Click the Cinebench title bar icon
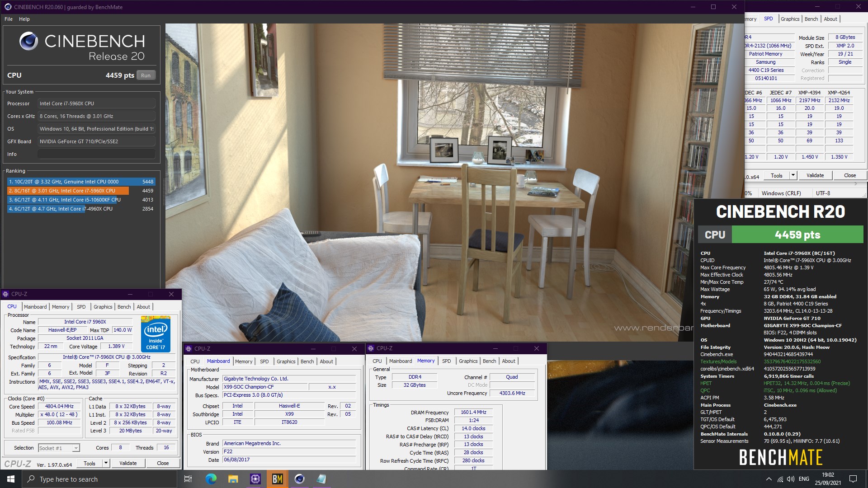Screen dimensions: 868x488 [x=8, y=7]
